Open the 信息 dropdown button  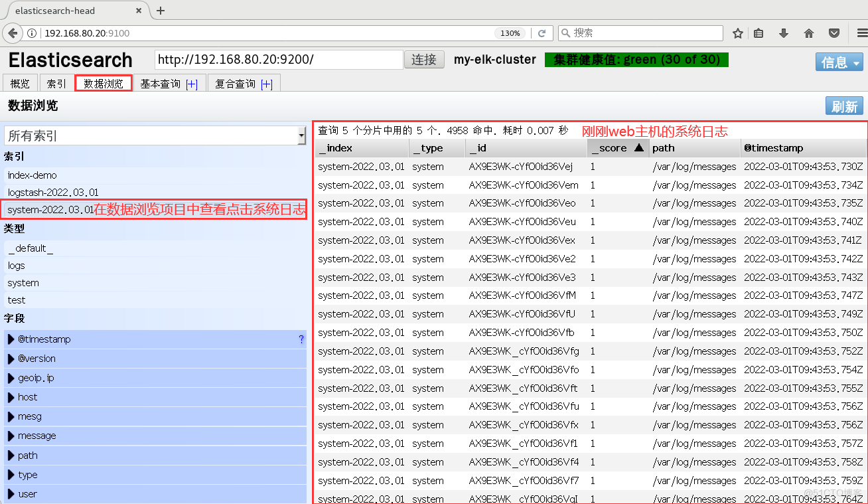(839, 62)
